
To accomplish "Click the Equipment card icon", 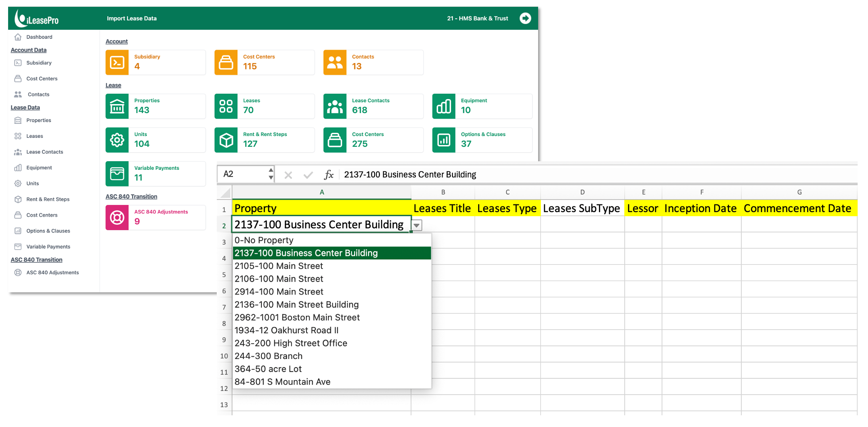I will [444, 106].
